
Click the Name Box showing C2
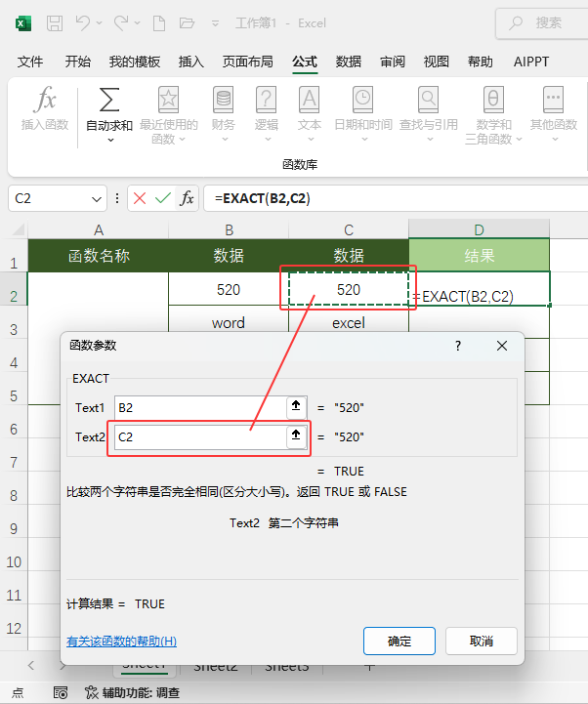(x=50, y=198)
